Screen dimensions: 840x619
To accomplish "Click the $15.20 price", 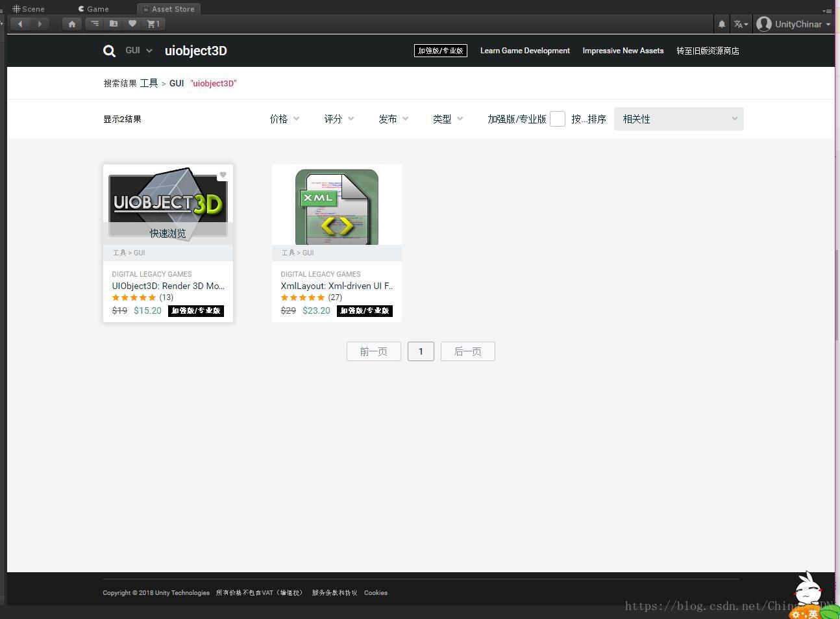I will click(x=147, y=310).
